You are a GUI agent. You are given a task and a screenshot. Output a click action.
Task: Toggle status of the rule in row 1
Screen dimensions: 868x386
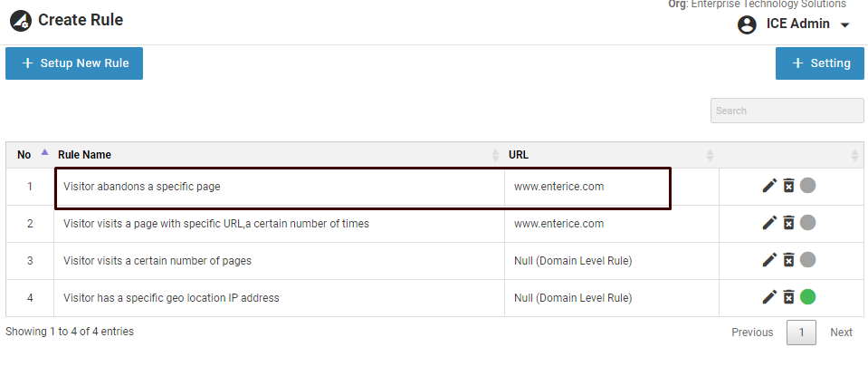(808, 186)
